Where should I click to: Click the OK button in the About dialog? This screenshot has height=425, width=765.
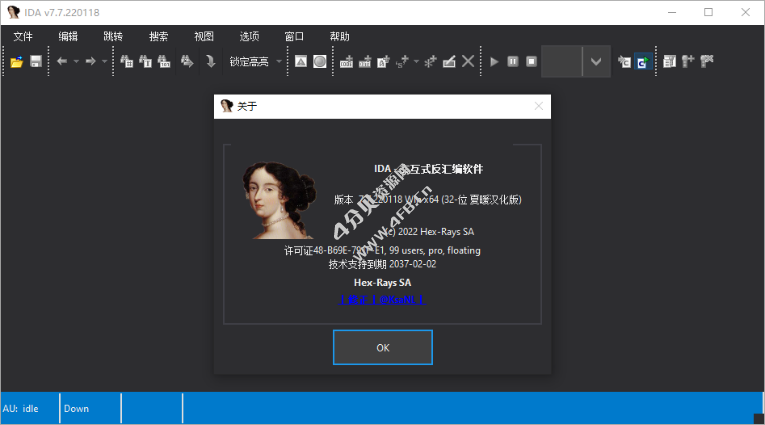(383, 347)
